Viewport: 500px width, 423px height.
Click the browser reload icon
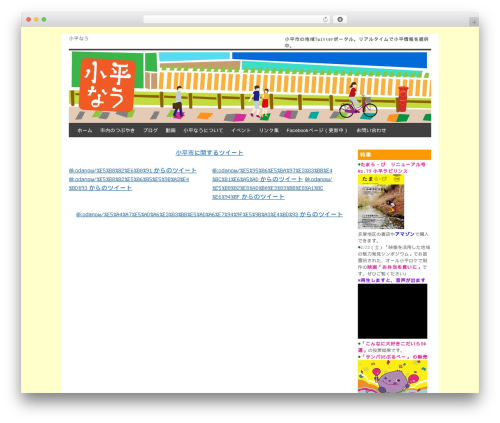point(325,19)
